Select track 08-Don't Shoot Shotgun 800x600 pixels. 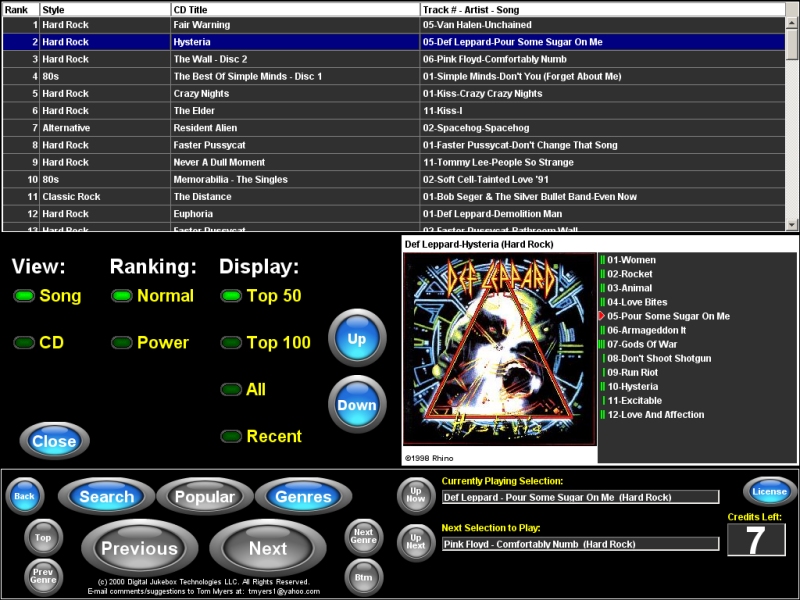[x=659, y=358]
